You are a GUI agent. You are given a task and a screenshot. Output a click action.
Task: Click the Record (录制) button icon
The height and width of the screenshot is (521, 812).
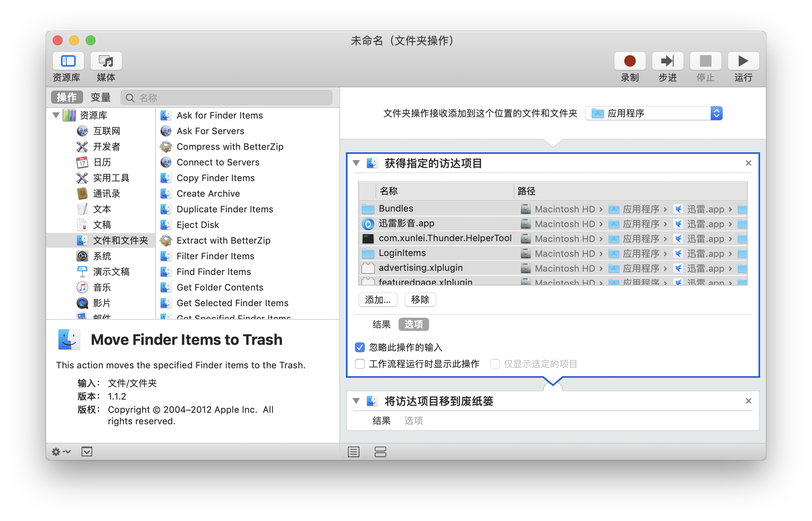point(630,61)
